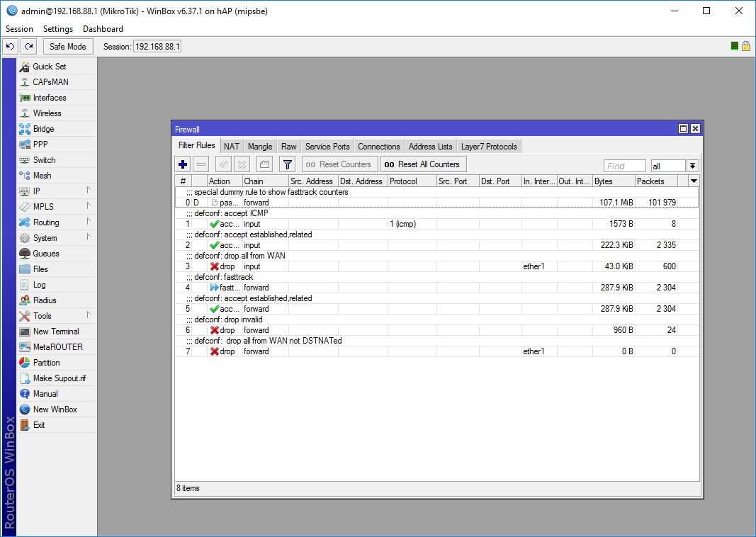The image size is (756, 537).
Task: Open New Terminal from sidebar
Action: coord(57,332)
